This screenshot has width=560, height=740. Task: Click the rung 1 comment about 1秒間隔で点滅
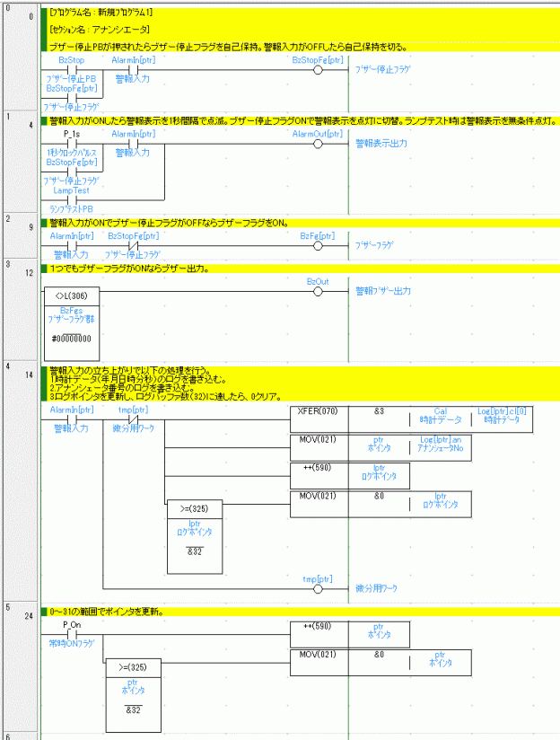[x=302, y=121]
